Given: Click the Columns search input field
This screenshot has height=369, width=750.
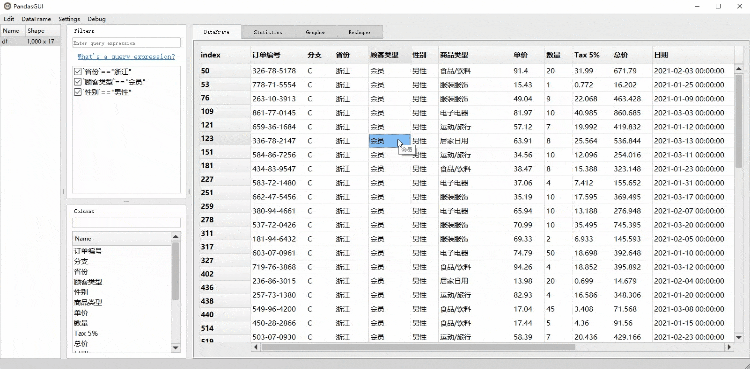Looking at the screenshot, I should click(126, 223).
